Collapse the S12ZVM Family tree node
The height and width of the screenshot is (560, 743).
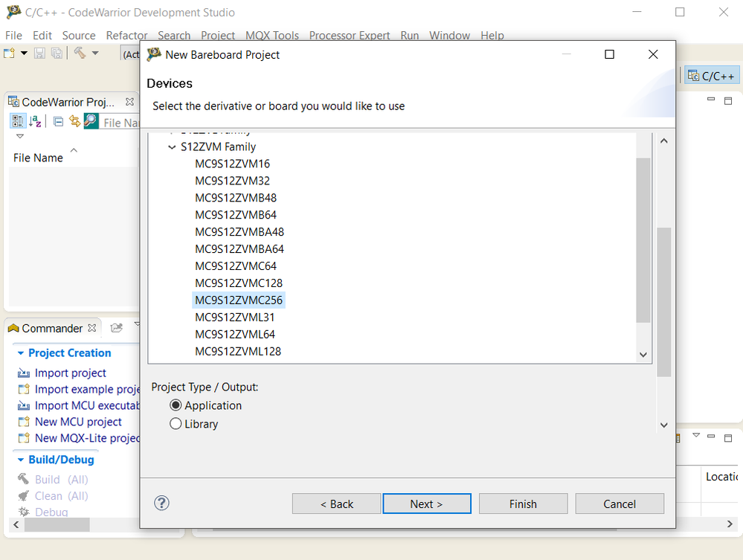coord(172,147)
